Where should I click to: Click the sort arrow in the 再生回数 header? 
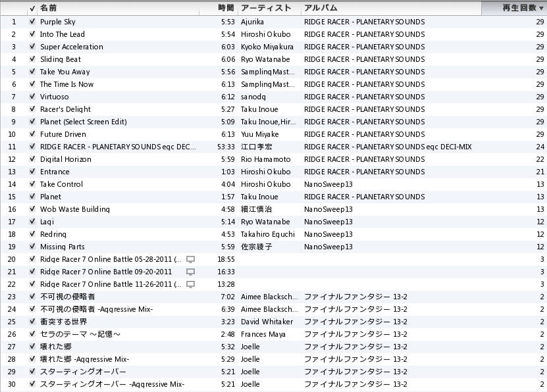tap(541, 9)
